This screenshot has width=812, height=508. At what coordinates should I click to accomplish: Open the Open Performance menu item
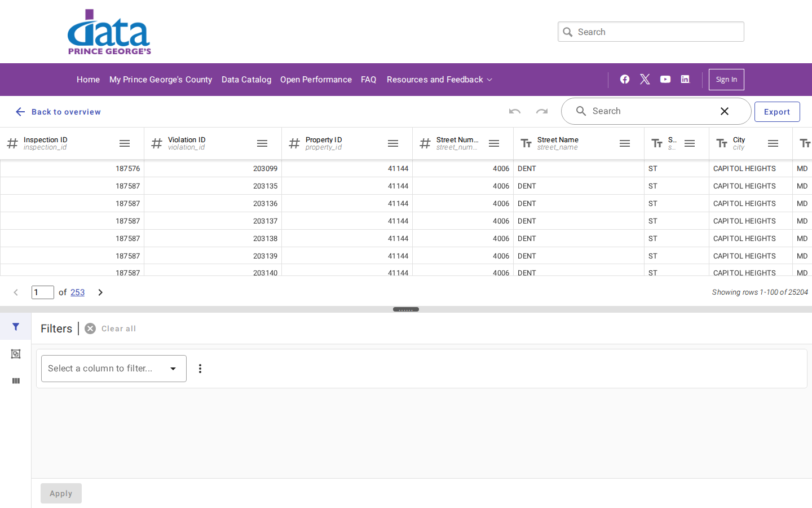(316, 80)
